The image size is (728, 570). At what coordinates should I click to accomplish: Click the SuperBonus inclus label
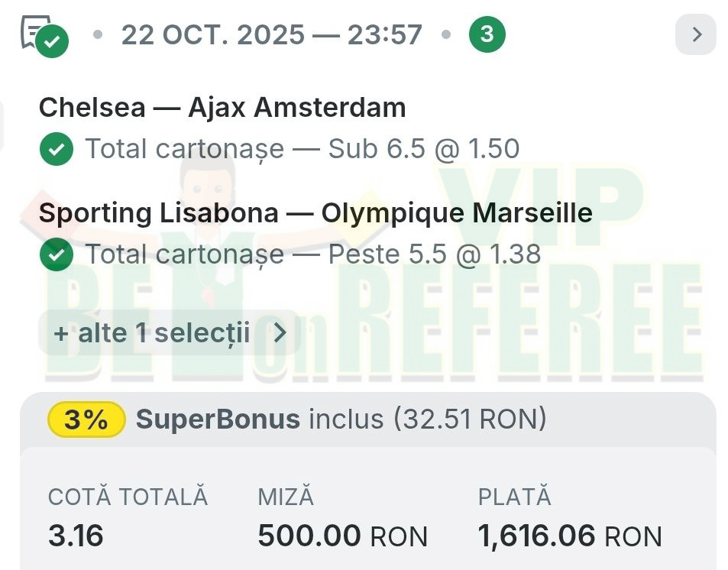point(260,419)
